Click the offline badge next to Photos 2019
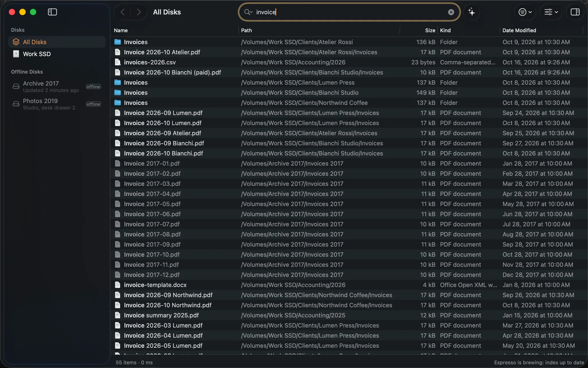 (93, 104)
